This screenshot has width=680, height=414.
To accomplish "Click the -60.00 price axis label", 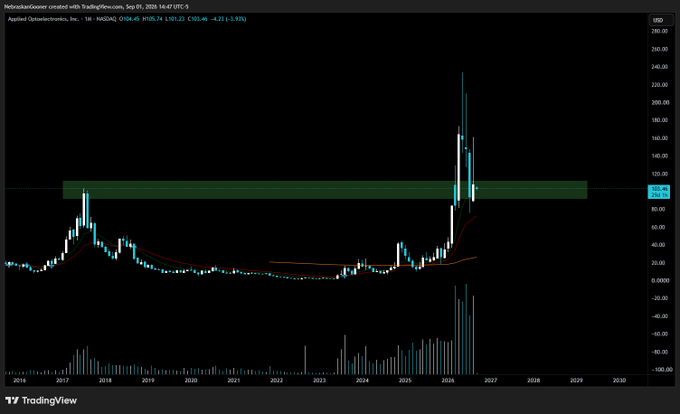I will point(659,334).
